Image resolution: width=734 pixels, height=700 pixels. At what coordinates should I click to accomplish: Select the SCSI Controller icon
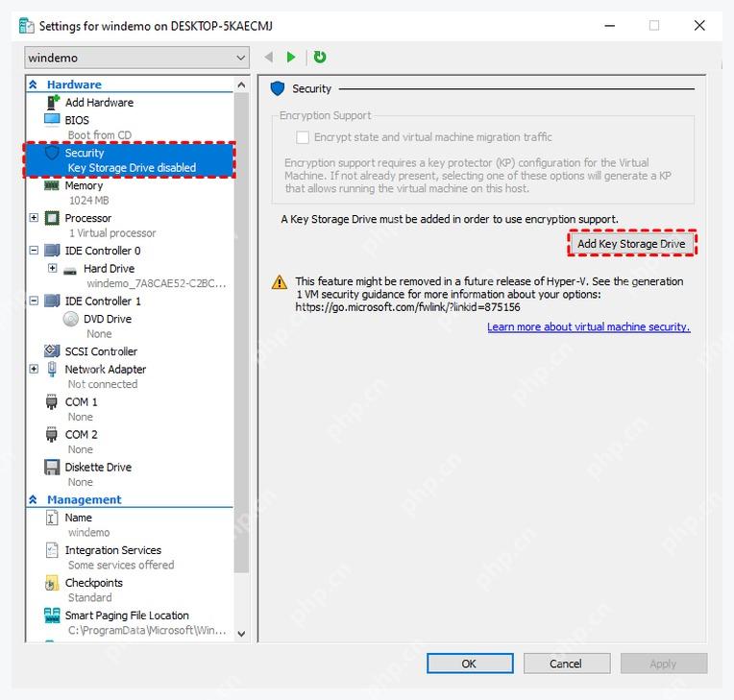52,350
